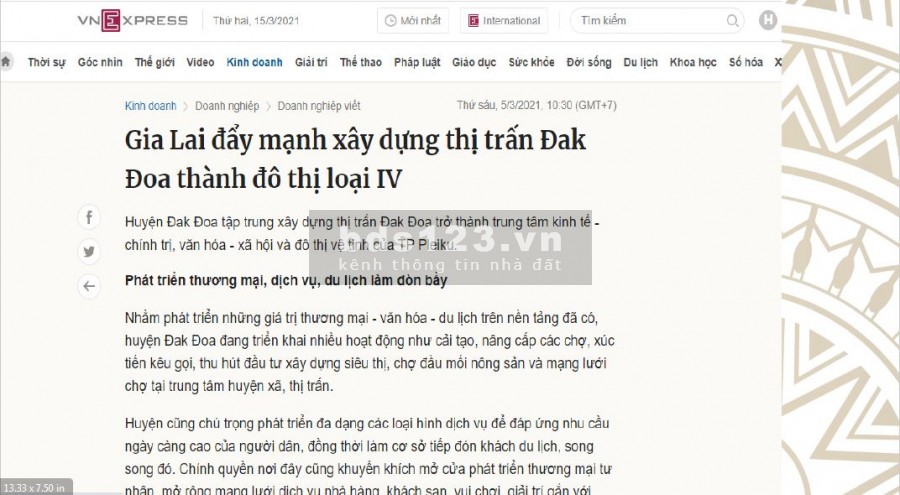Open the user profile avatar
This screenshot has width=900, height=495.
point(768,20)
